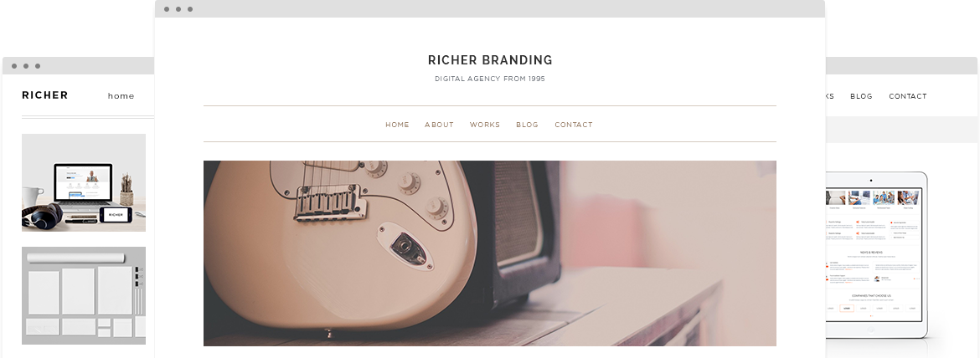Click the third dot of left window titlebar
This screenshot has height=358, width=980.
[x=38, y=66]
